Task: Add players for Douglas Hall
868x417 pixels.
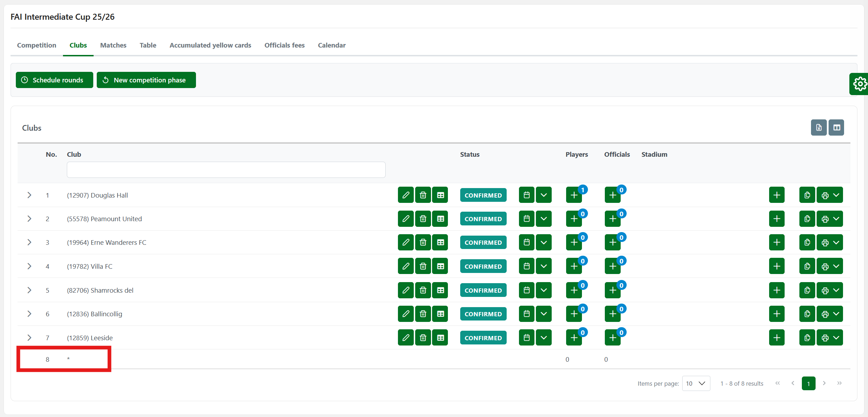Action: [x=574, y=195]
